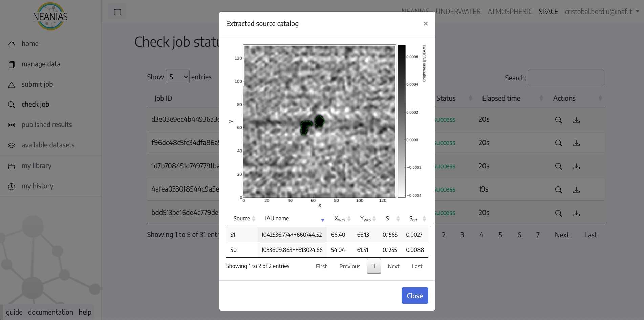Viewport: 644px width, 320px height.
Task: Expand the user account email dropdown
Action: [602, 12]
